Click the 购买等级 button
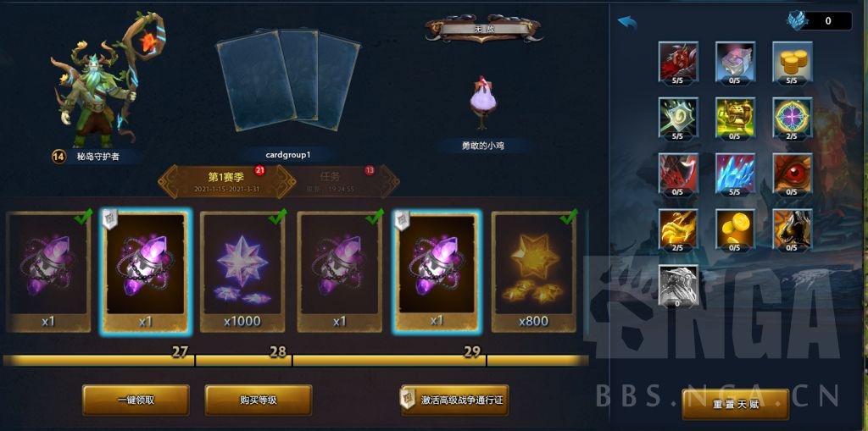 258,400
